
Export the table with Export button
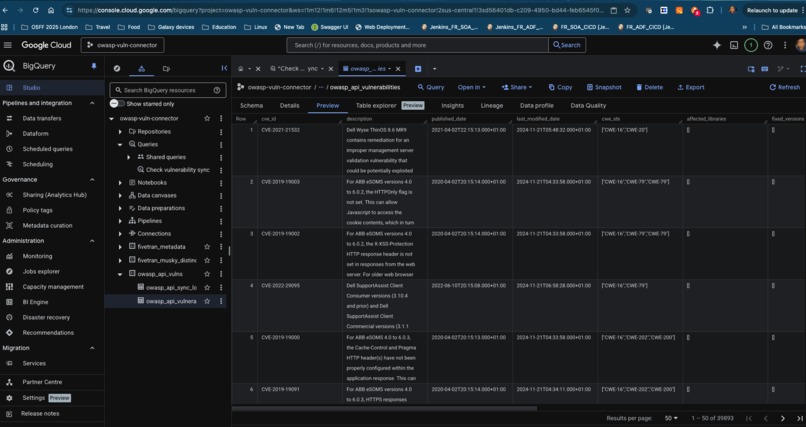691,87
